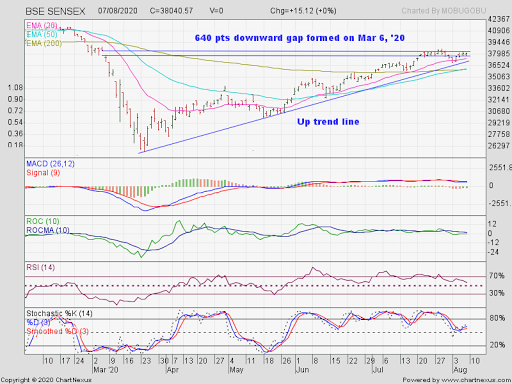Click the EMA (50) legend label
Viewport: 512px width, 384px height.
coord(42,34)
